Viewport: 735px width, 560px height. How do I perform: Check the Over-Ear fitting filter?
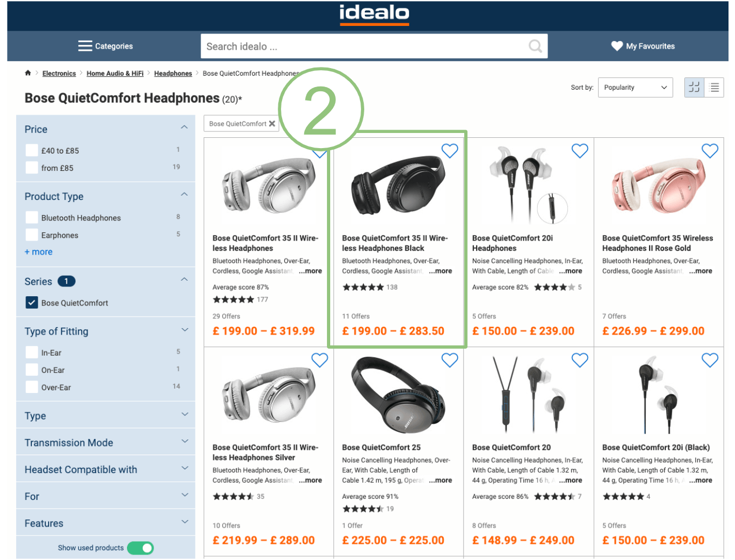tap(32, 387)
